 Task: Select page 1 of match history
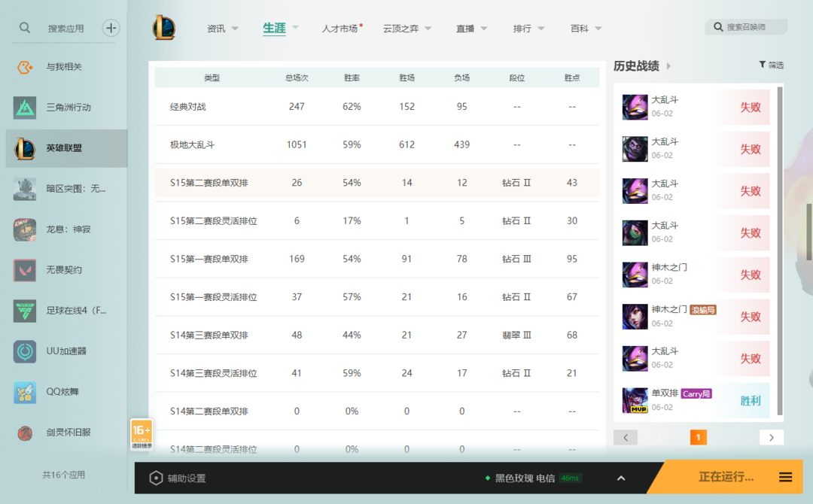[699, 438]
